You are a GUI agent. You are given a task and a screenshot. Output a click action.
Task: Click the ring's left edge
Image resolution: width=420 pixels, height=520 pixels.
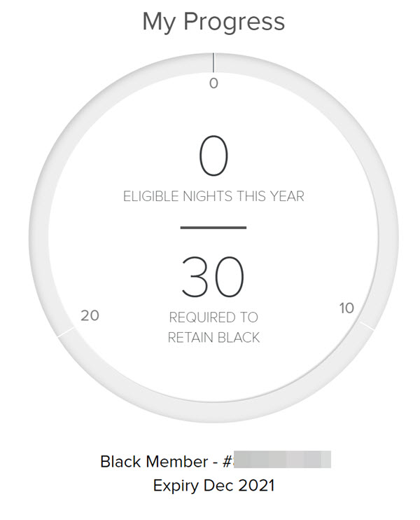[x=39, y=238]
